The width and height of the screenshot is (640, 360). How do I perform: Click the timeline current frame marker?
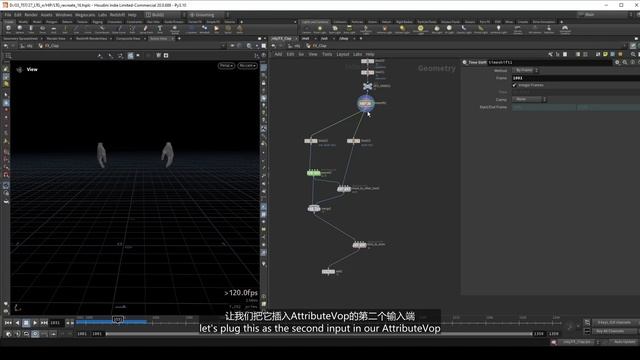tap(118, 320)
